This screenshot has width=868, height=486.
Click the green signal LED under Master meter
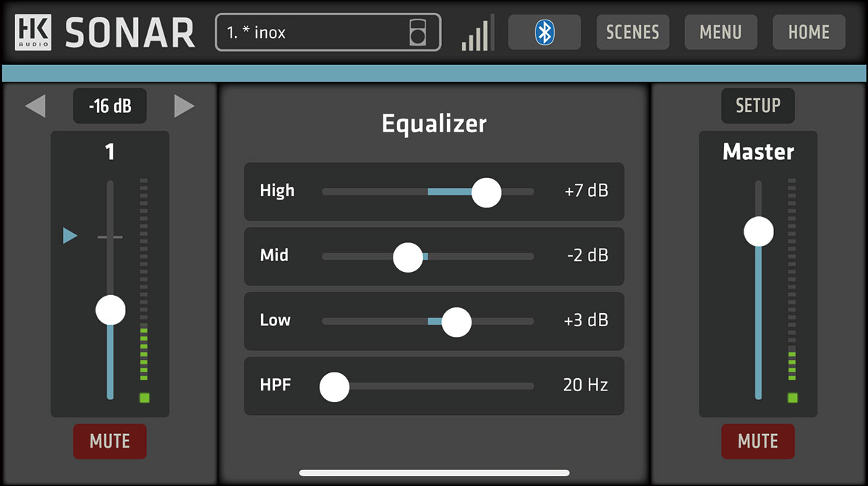(x=792, y=398)
